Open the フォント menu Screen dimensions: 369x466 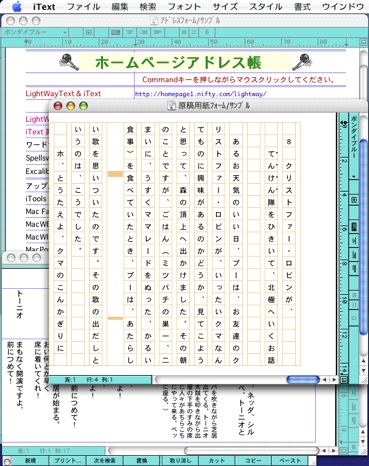click(x=184, y=6)
